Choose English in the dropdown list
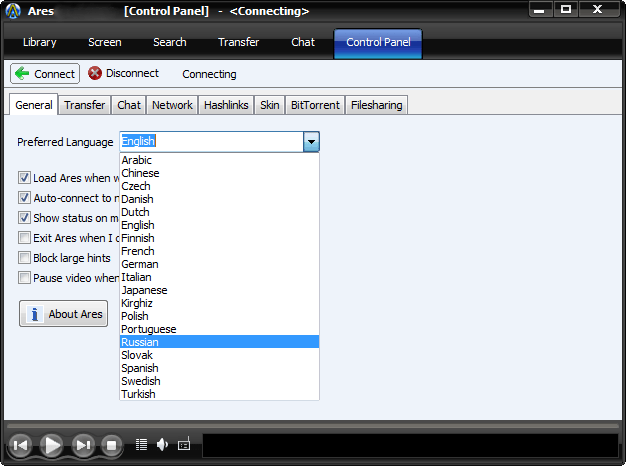626x466 pixels. [219, 225]
